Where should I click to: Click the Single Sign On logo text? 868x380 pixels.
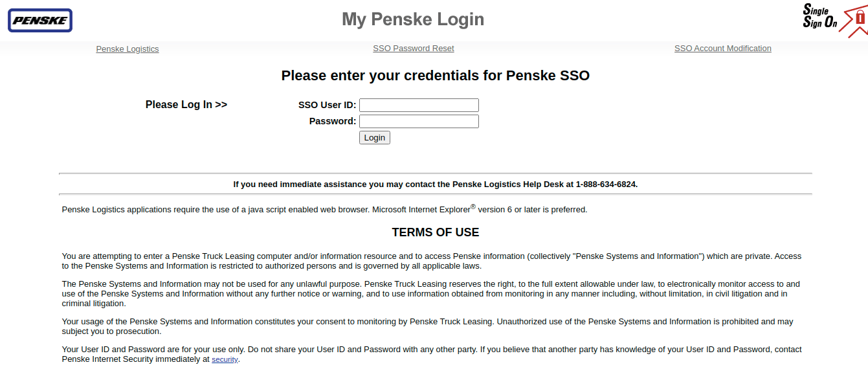tap(820, 16)
